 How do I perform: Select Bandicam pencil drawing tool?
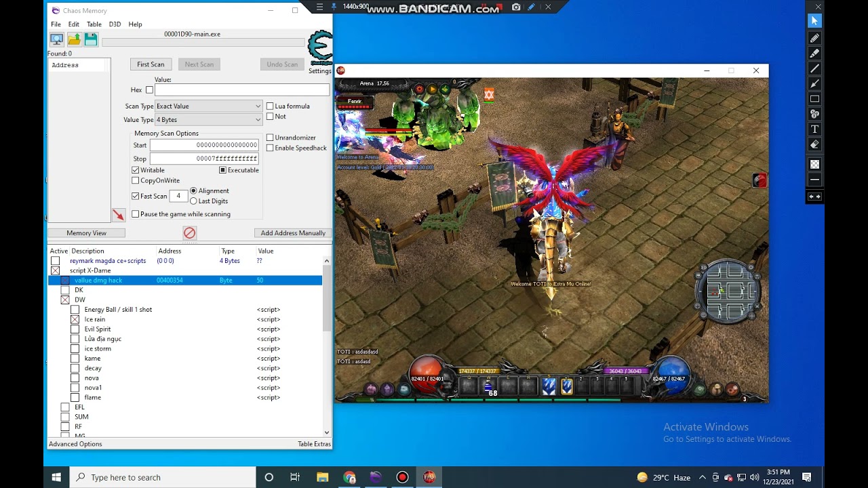(x=814, y=38)
